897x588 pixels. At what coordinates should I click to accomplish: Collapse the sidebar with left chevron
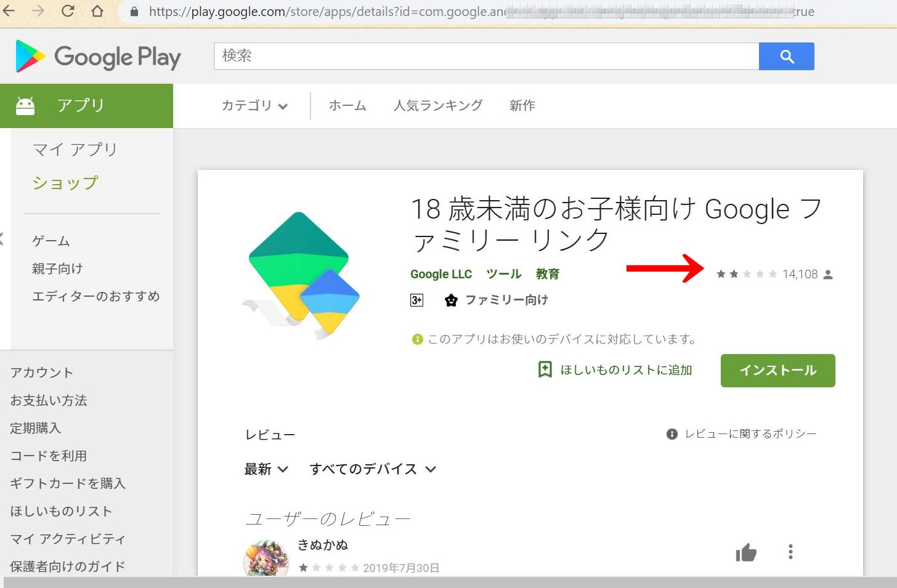[x=2, y=239]
